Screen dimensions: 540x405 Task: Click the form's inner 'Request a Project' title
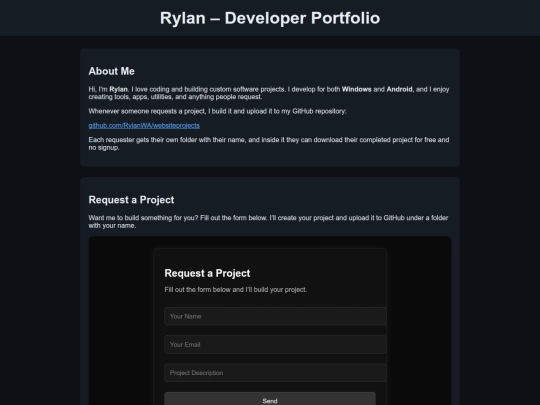point(207,273)
